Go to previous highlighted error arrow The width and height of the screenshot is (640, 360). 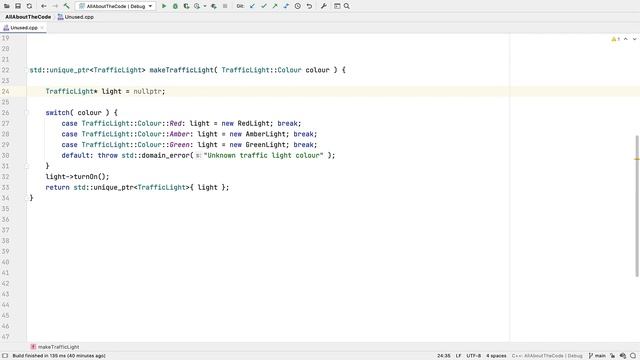click(x=626, y=39)
